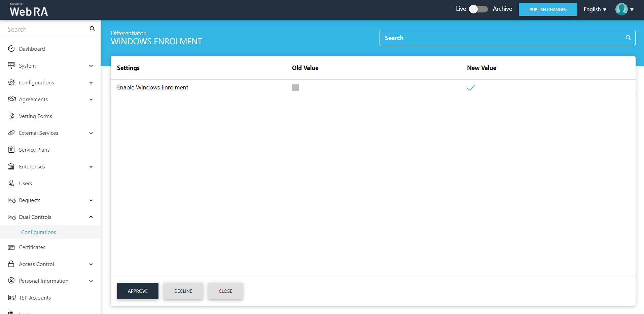The height and width of the screenshot is (314, 644).
Task: Click the Certificates icon in sidebar
Action: pyautogui.click(x=11, y=247)
